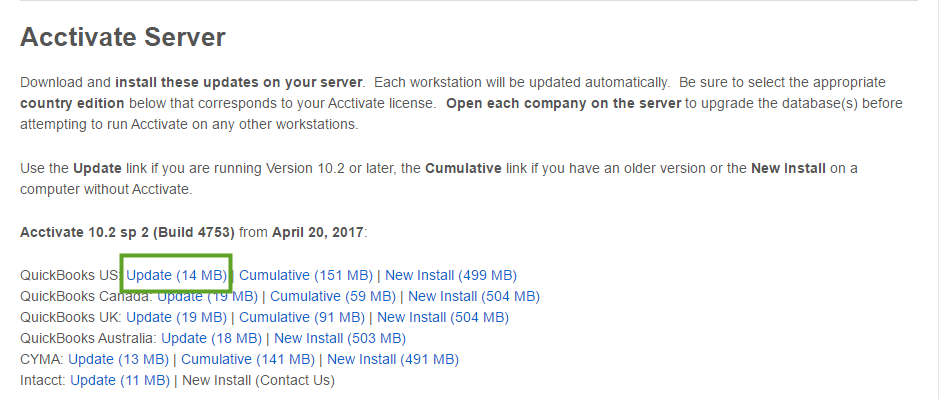Open QuickBooks Canada Cumulative (59 MB) link
This screenshot has width=939, height=399.
(x=333, y=296)
